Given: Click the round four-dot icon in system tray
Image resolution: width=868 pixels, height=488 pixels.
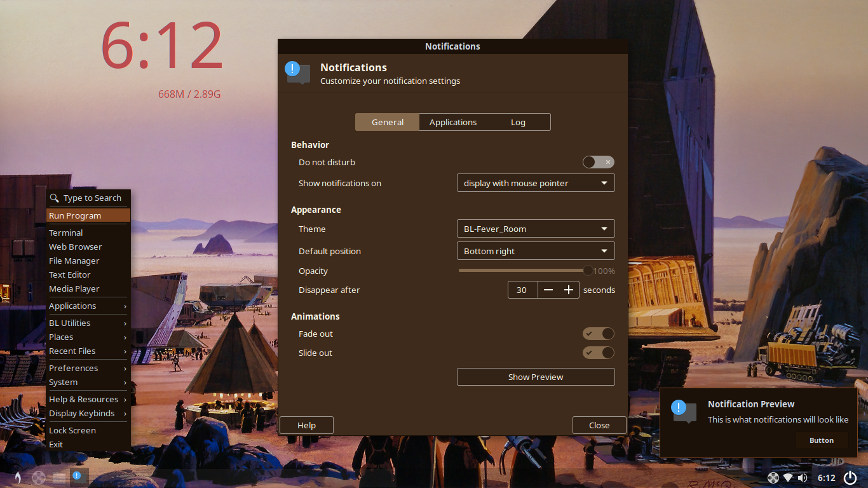Looking at the screenshot, I should [x=773, y=478].
